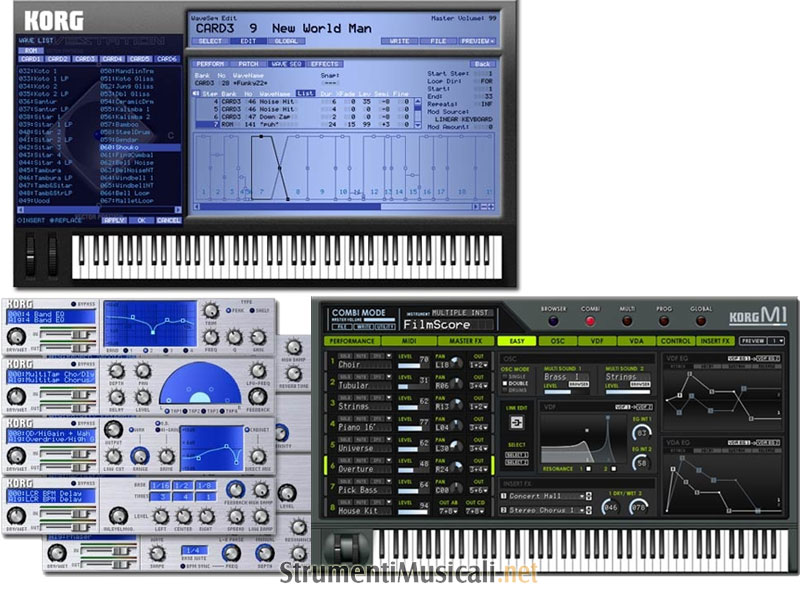Adjust the Choir level slider
800x600 pixels.
pyautogui.click(x=412, y=365)
